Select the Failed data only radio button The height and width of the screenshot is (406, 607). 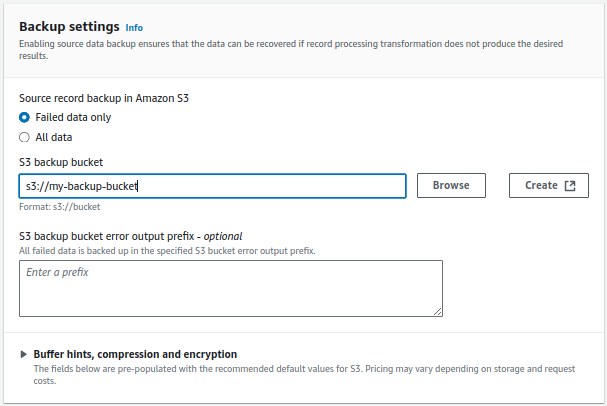24,117
